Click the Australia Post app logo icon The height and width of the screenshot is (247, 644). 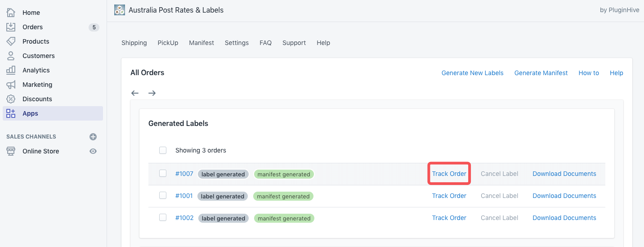pos(120,10)
